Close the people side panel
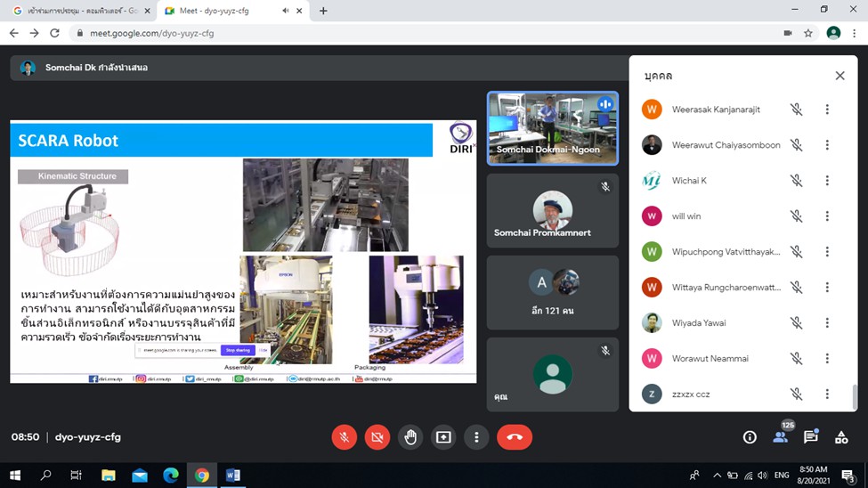Screen dimensions: 868x488 click(x=840, y=76)
